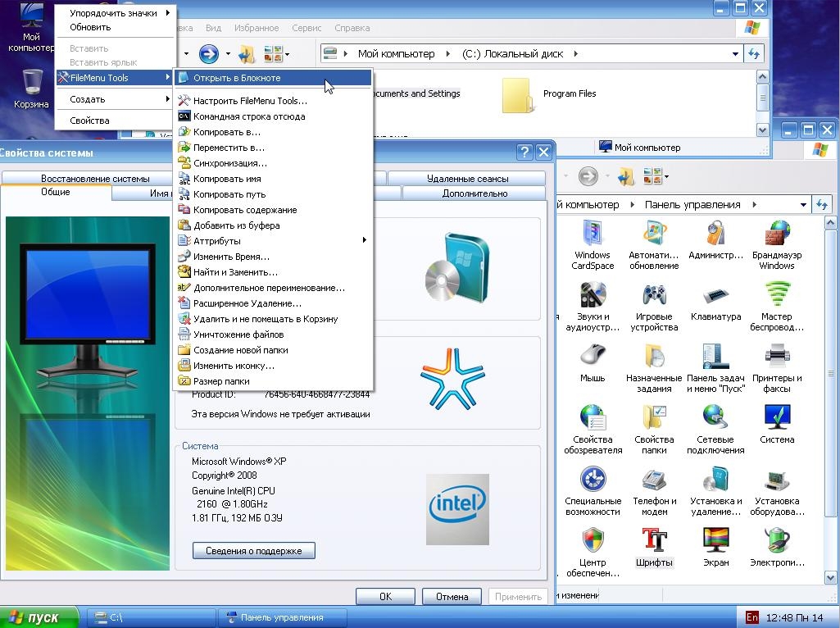Expand Упорядочить значки submenu

(116, 13)
